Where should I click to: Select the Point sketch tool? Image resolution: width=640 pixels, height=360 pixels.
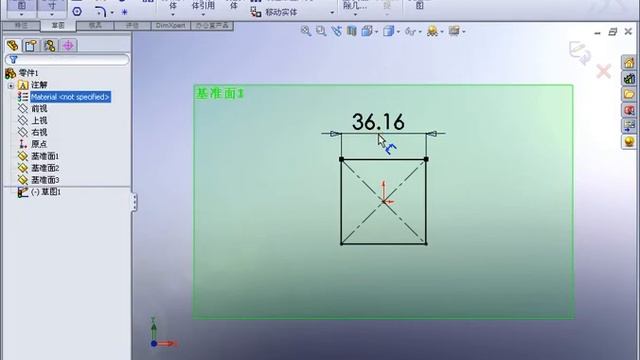pos(124,12)
